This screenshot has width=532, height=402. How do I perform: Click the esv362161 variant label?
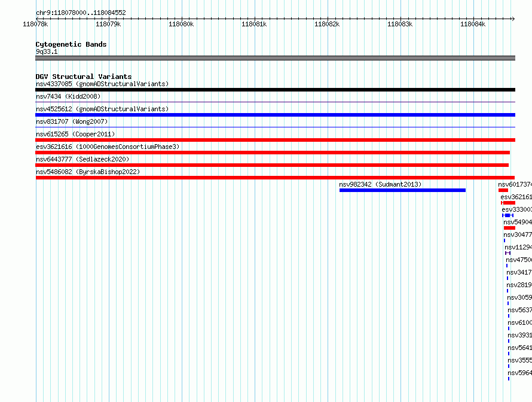516,197
